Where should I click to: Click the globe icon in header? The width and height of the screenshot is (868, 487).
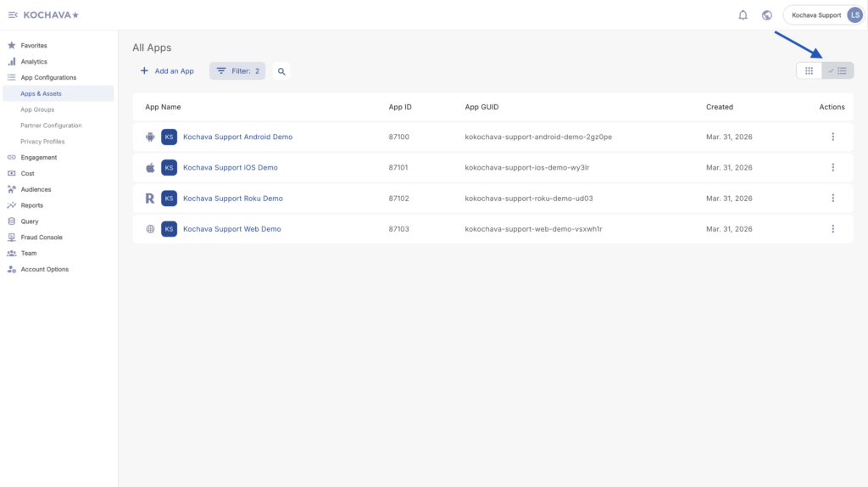[x=767, y=14]
